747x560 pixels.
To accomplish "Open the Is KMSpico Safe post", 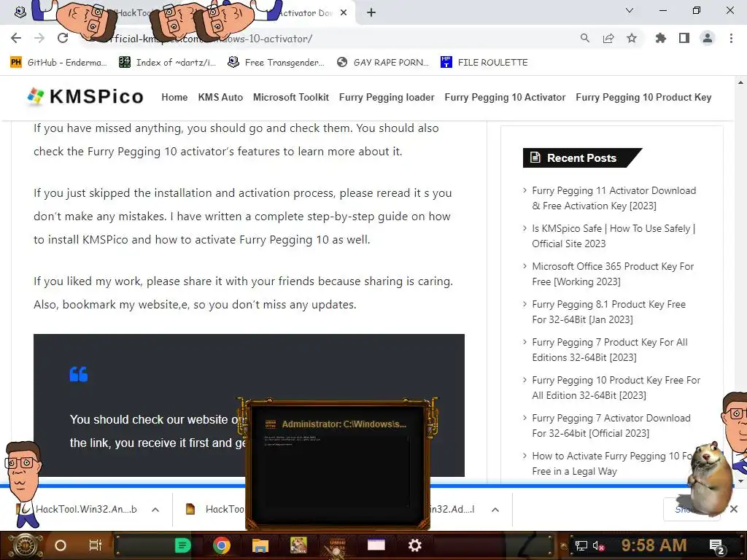I will pos(614,236).
